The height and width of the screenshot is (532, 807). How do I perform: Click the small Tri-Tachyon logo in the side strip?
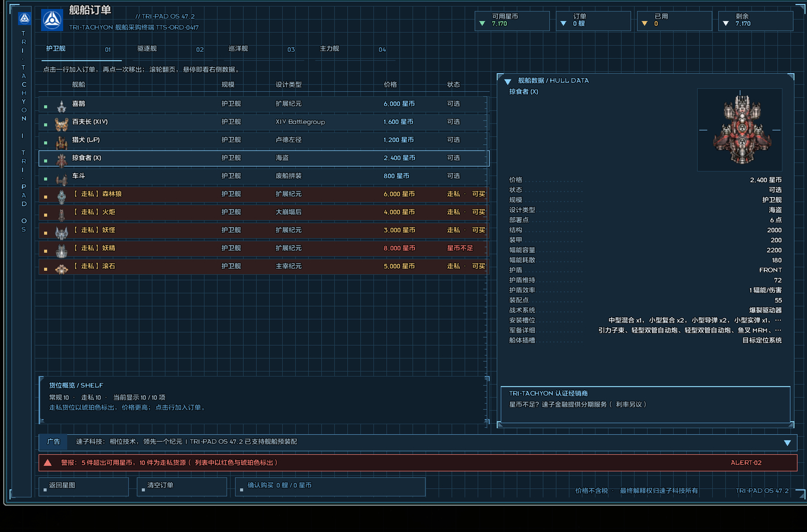click(24, 19)
